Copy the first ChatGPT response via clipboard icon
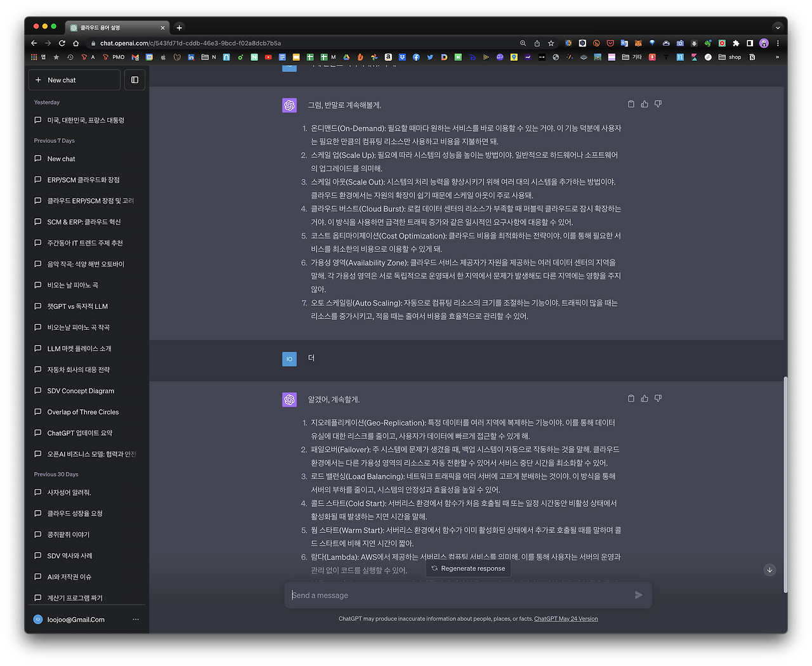 tap(631, 103)
